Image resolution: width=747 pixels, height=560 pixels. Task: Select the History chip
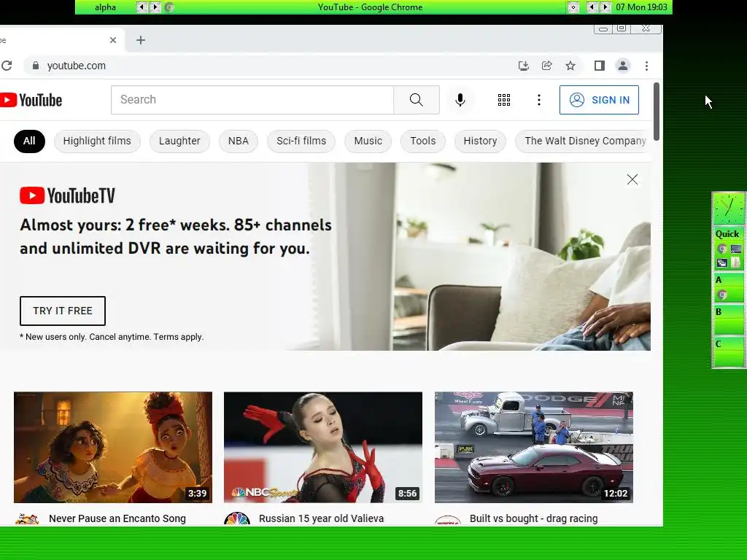tap(480, 141)
